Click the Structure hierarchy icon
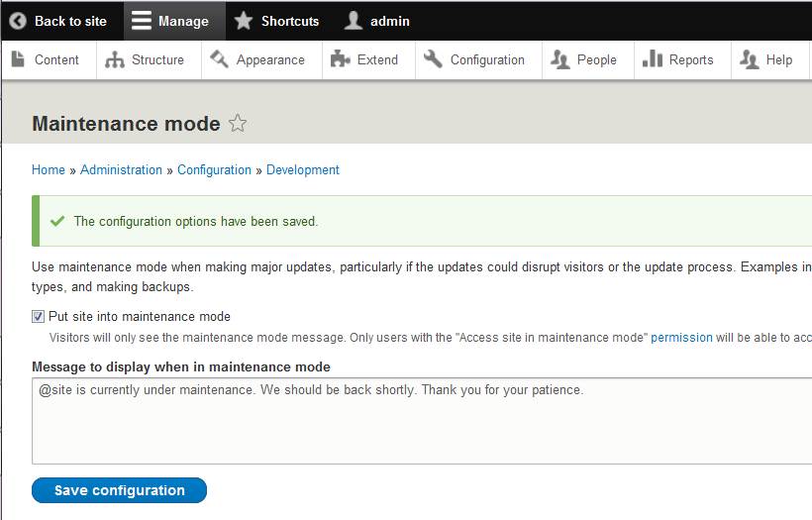This screenshot has width=812, height=520. (x=115, y=59)
